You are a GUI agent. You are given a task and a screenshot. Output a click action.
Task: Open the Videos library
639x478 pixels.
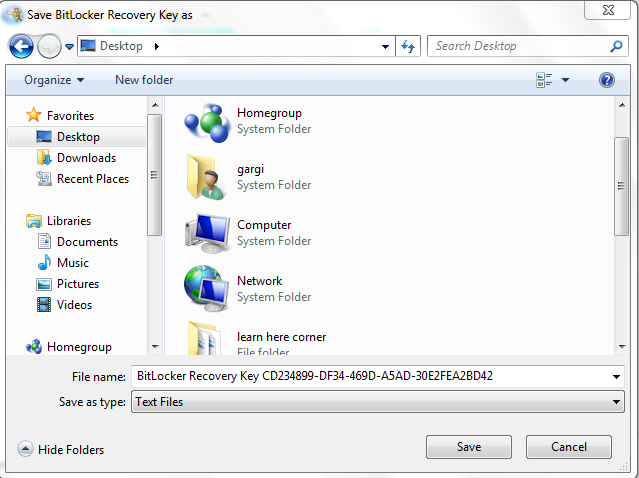click(74, 305)
